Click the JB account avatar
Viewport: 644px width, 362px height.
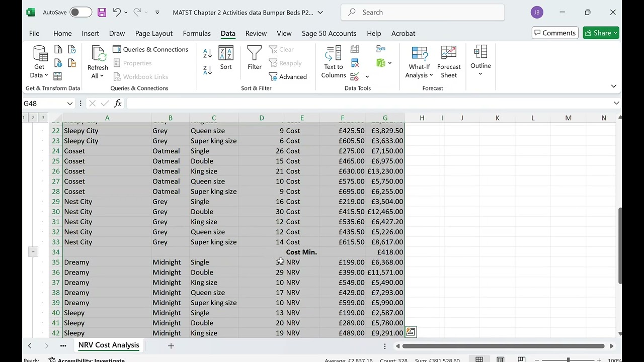pos(537,12)
